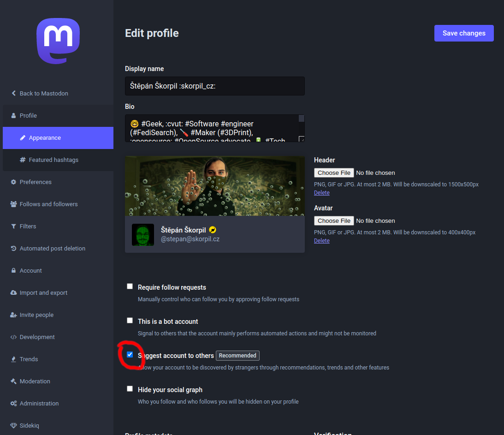Open the Featured hashtags menu item
Image resolution: width=504 pixels, height=435 pixels.
53,160
